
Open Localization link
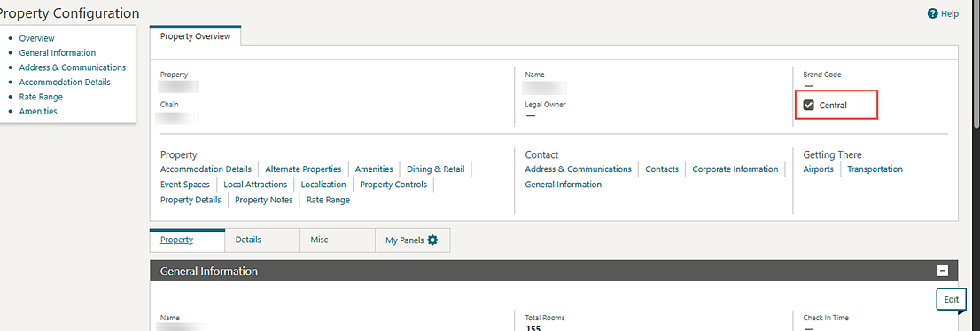(323, 185)
